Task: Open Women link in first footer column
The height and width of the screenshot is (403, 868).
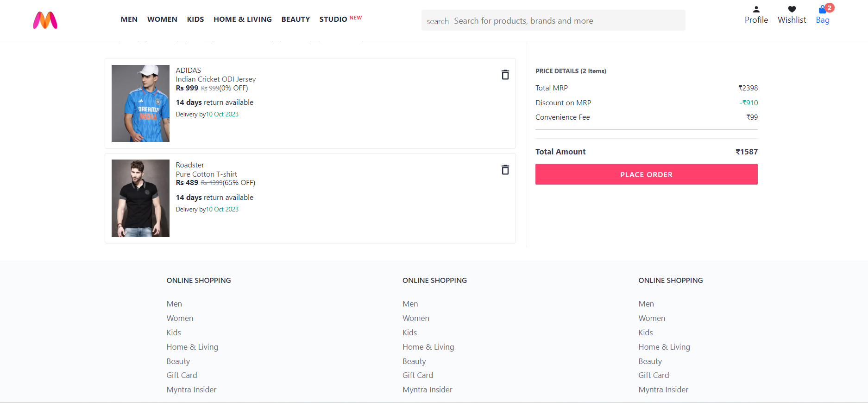Action: [180, 318]
